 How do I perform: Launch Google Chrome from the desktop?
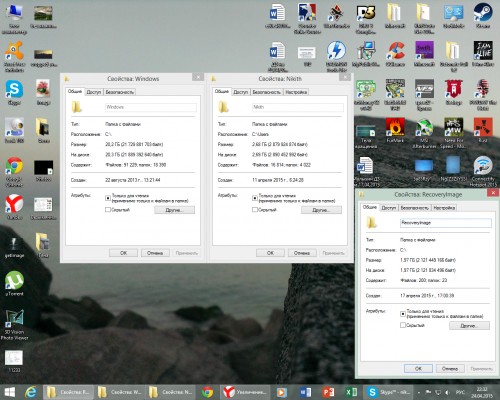[x=14, y=171]
